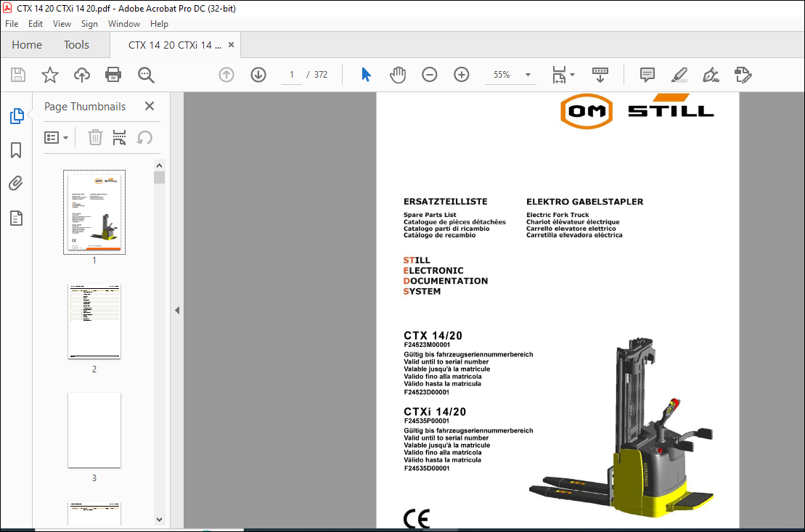This screenshot has width=805, height=532.
Task: Click the ELEKTRO GABELSTAPLER heading
Action: coord(585,202)
